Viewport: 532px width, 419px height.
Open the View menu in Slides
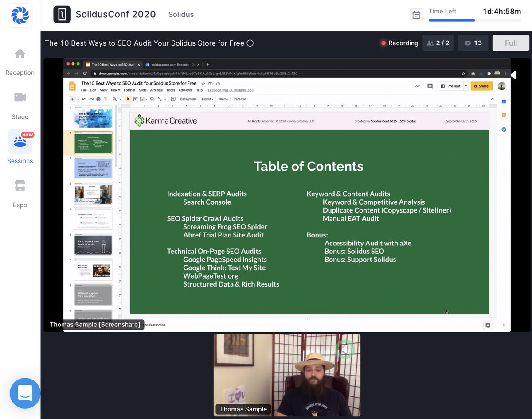click(x=103, y=90)
